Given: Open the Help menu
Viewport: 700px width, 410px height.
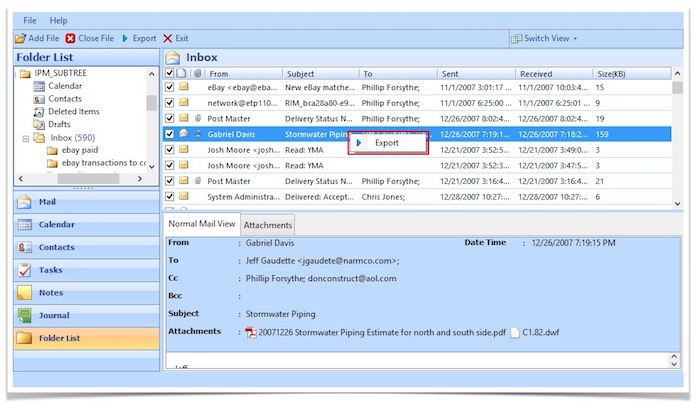Looking at the screenshot, I should 59,20.
